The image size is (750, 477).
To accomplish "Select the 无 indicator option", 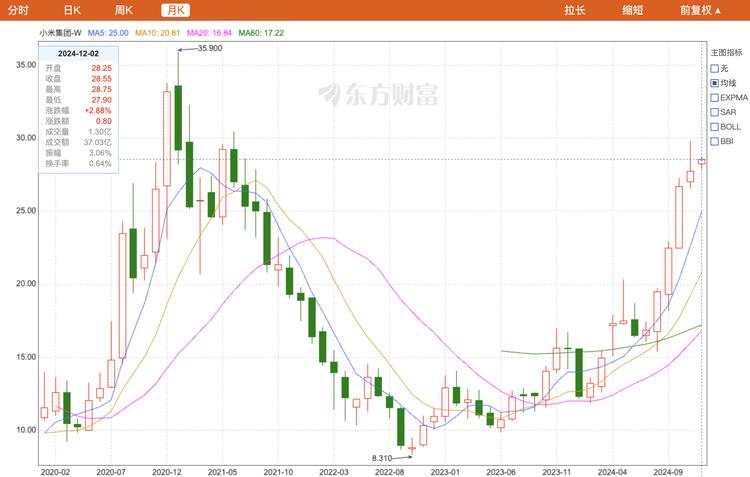I will (x=714, y=68).
